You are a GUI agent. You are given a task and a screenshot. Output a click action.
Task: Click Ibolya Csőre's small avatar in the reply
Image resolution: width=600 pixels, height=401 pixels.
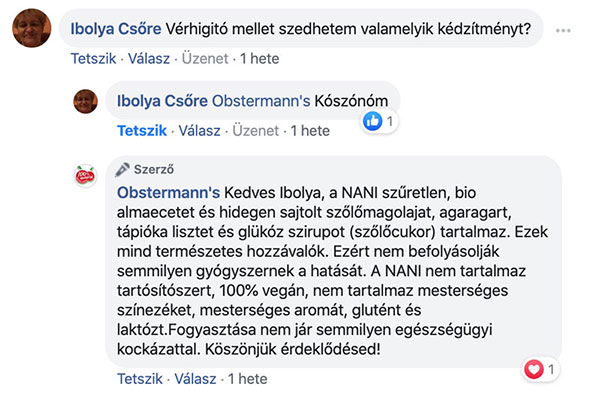86,100
